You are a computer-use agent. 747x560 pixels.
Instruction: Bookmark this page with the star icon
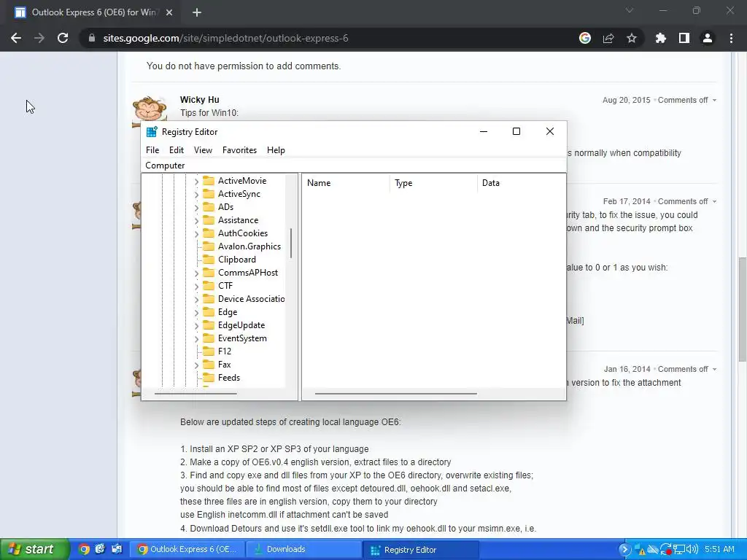[632, 38]
